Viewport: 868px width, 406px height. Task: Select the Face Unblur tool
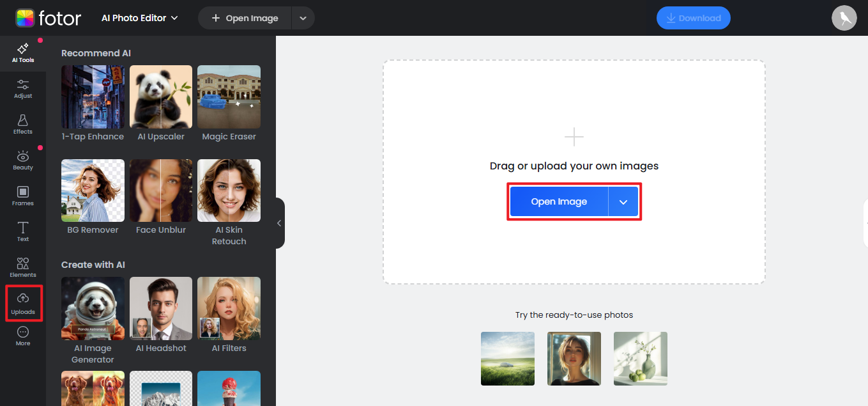(161, 197)
